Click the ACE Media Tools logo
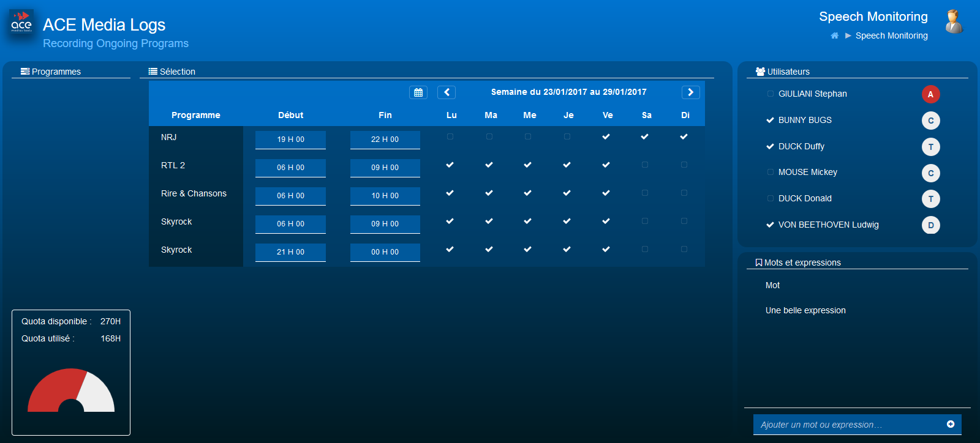The image size is (980, 443). click(21, 23)
